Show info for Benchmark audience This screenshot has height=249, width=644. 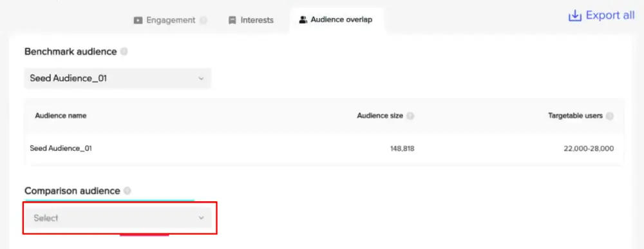[x=124, y=52]
